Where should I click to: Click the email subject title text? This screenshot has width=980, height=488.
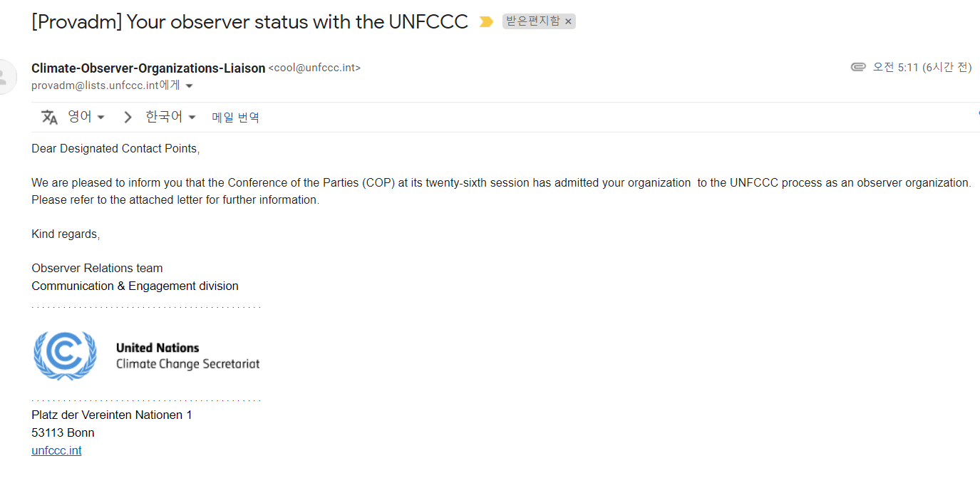tap(249, 21)
